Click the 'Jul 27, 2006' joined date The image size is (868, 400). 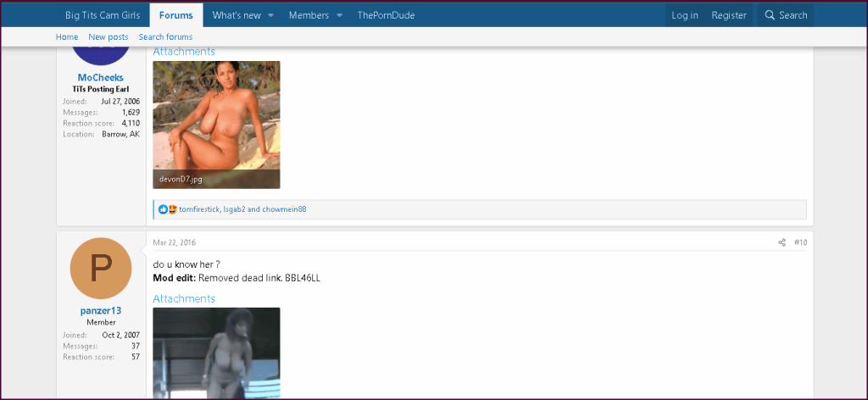pyautogui.click(x=120, y=101)
